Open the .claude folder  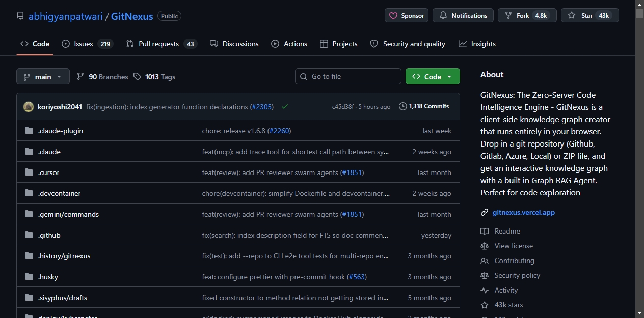tap(49, 152)
